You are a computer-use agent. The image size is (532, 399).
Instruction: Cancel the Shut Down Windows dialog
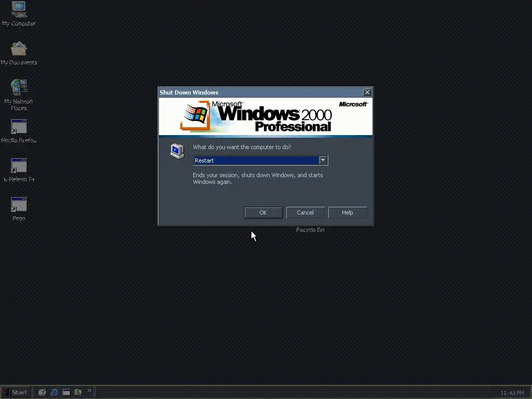click(x=305, y=212)
